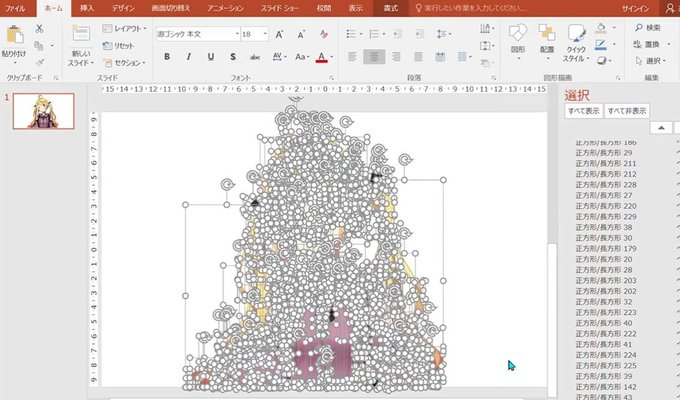Image resolution: width=680 pixels, height=400 pixels.
Task: Open the Drawing (図形描画) dialog launcher
Action: [x=618, y=78]
